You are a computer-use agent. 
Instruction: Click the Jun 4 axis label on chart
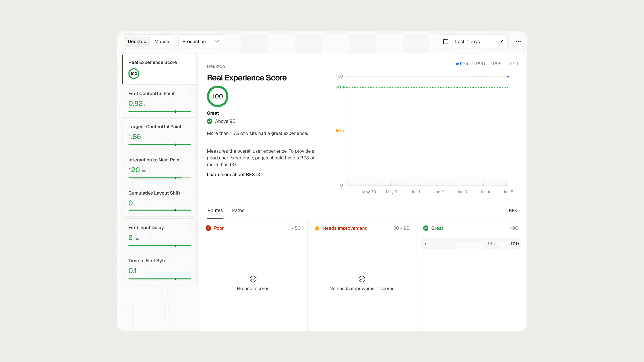[485, 192]
